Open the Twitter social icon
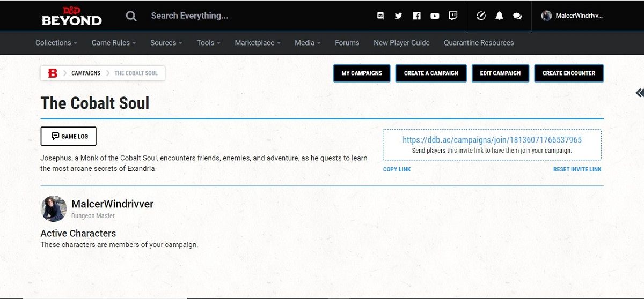The width and height of the screenshot is (644, 299). point(398,16)
